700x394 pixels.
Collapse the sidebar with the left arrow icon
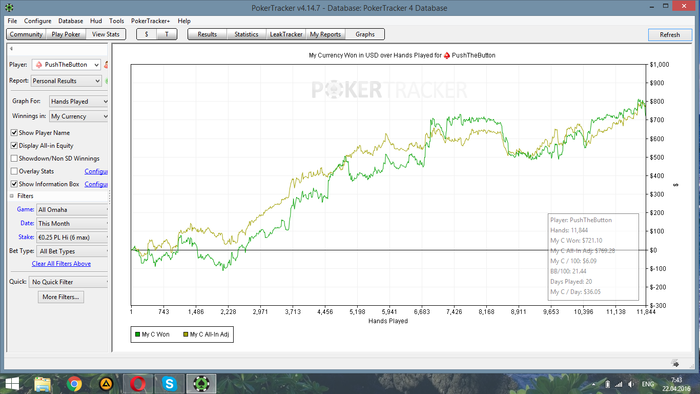(12, 49)
